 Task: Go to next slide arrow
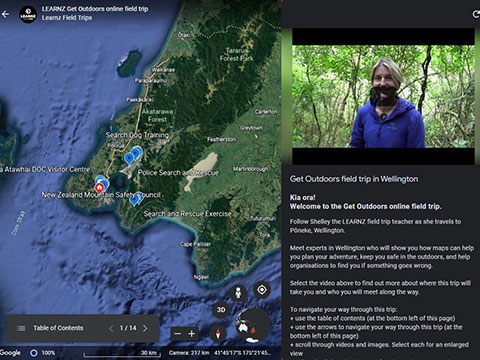145,328
